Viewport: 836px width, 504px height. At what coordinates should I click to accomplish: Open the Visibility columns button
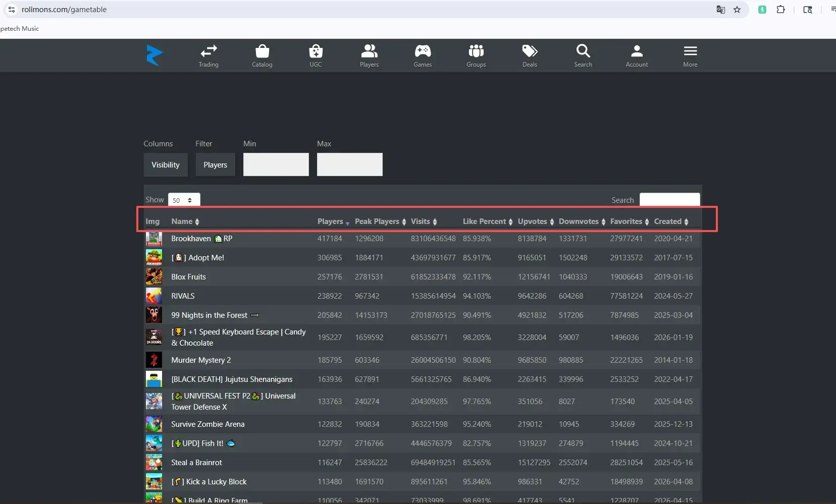pos(166,165)
